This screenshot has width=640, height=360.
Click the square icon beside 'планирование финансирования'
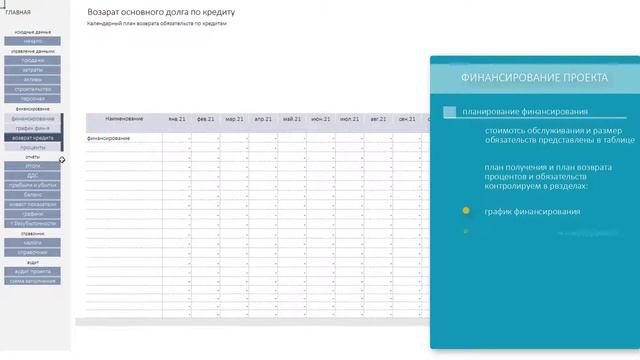point(449,111)
